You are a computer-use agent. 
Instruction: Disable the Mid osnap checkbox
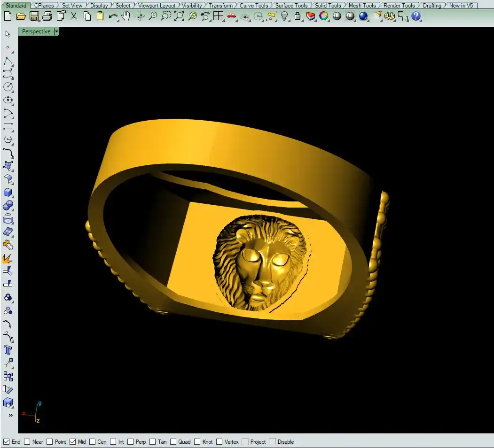[x=73, y=442]
